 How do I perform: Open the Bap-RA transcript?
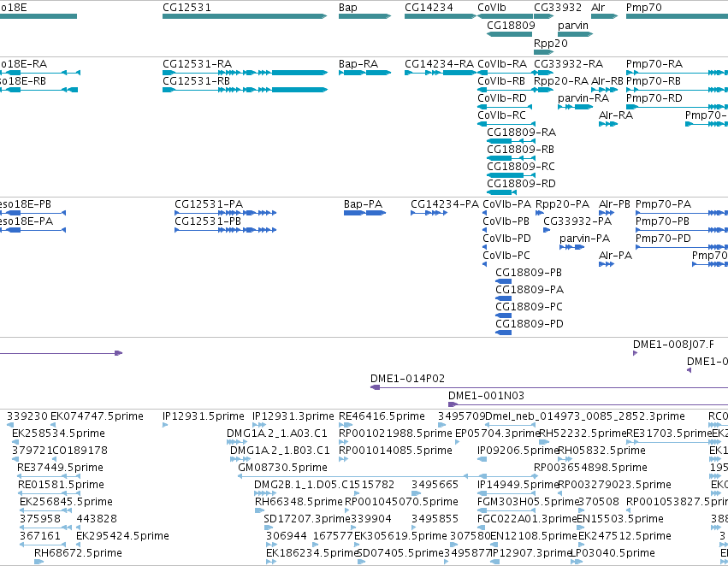[365, 73]
